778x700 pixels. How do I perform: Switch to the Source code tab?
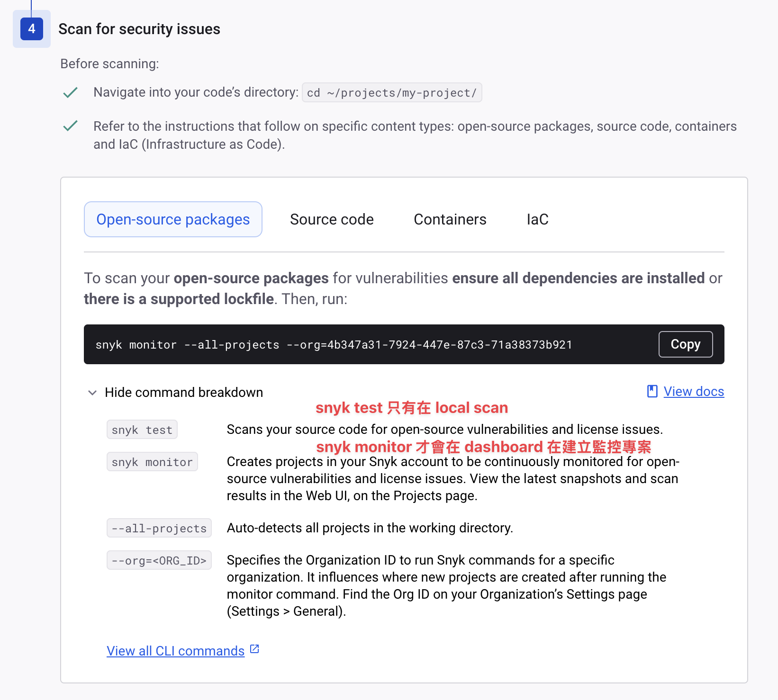[332, 219]
